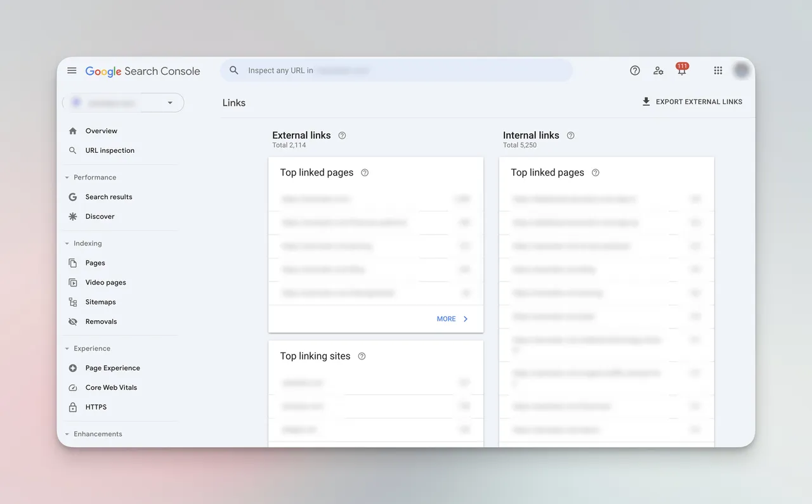Open the Sitemaps page
Screen dimensions: 812x504
coord(100,302)
